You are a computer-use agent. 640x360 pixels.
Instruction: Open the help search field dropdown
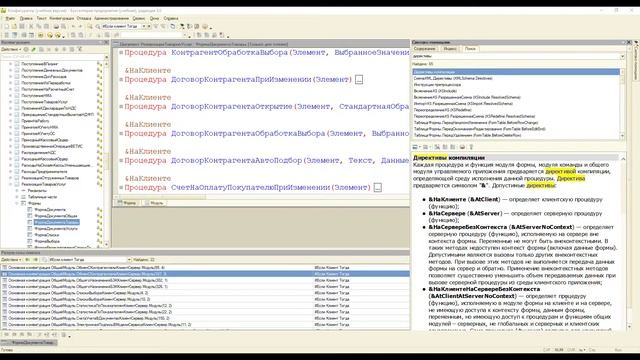(x=622, y=57)
